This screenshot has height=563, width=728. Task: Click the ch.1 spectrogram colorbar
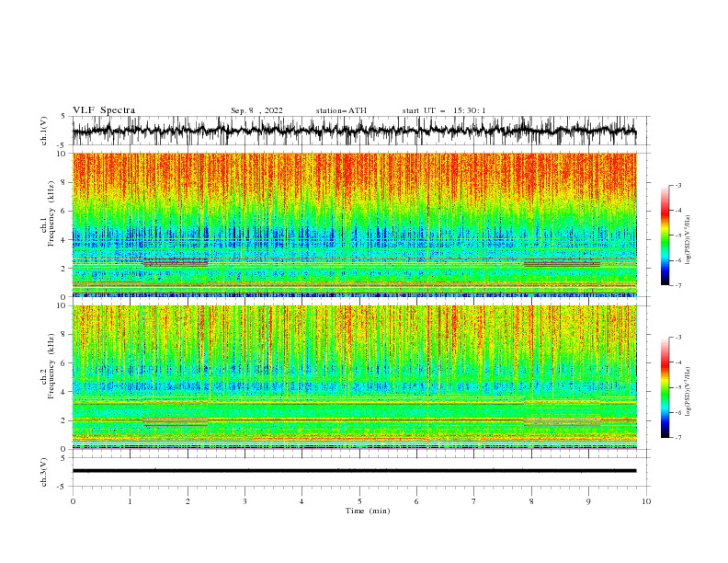pos(665,236)
